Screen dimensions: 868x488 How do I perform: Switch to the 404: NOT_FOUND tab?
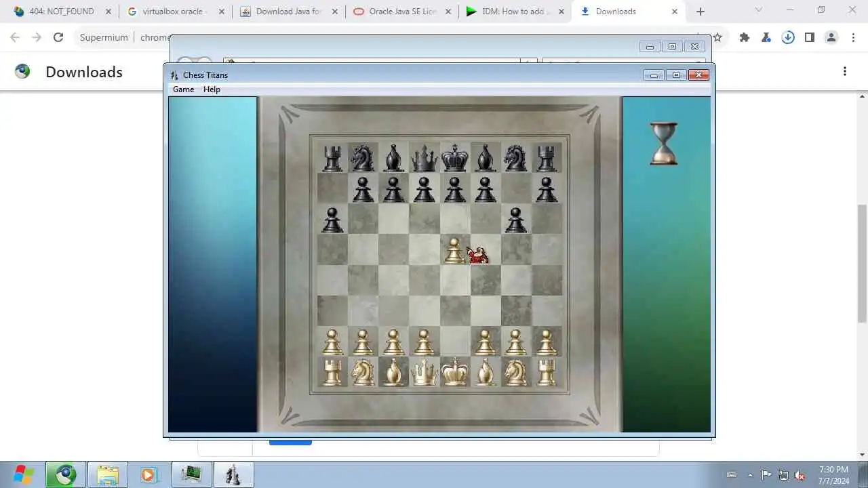[x=62, y=12]
